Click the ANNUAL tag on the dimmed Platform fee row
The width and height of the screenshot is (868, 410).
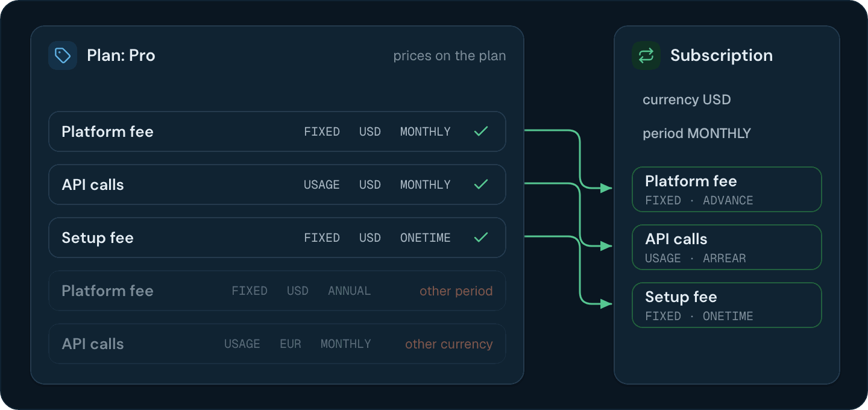[350, 291]
